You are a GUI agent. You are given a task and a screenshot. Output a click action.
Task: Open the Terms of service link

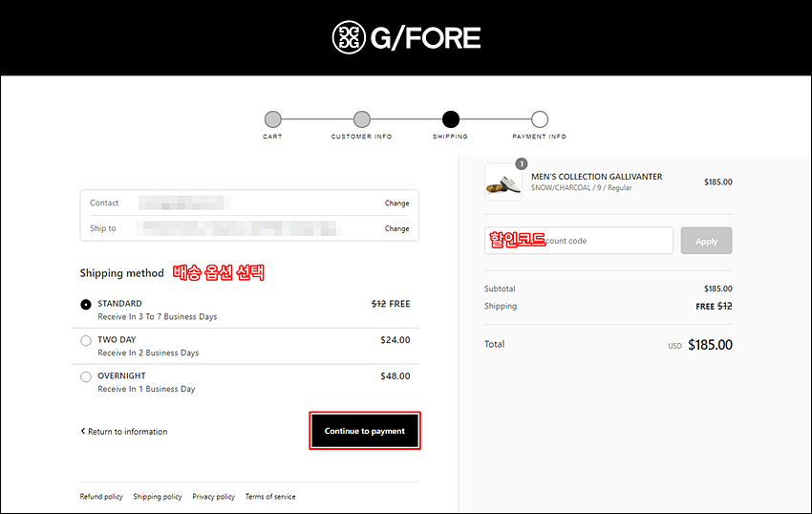point(270,497)
